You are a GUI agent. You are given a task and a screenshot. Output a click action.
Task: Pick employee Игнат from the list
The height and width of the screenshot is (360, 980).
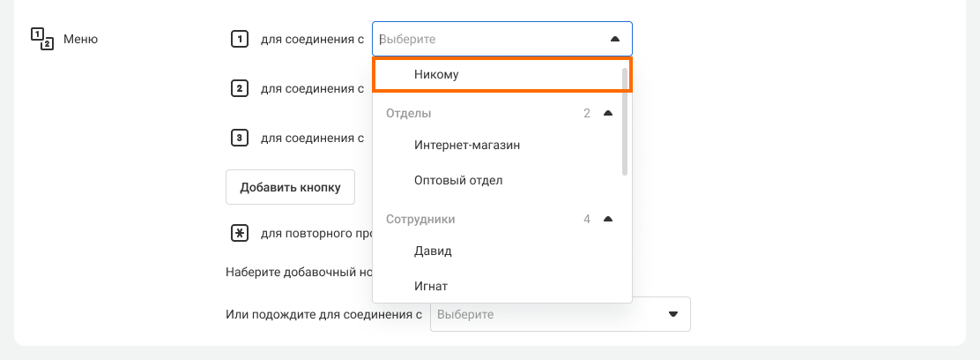[x=431, y=286]
